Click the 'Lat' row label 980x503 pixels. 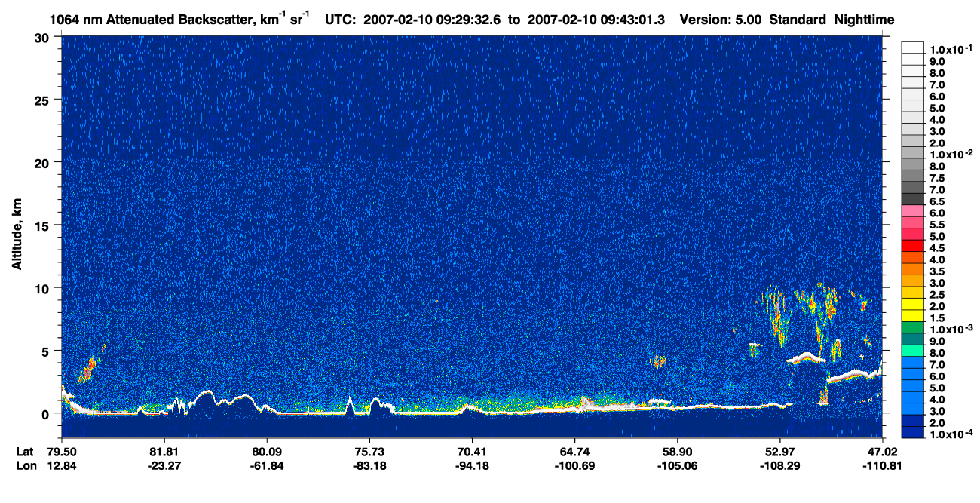[x=24, y=451]
